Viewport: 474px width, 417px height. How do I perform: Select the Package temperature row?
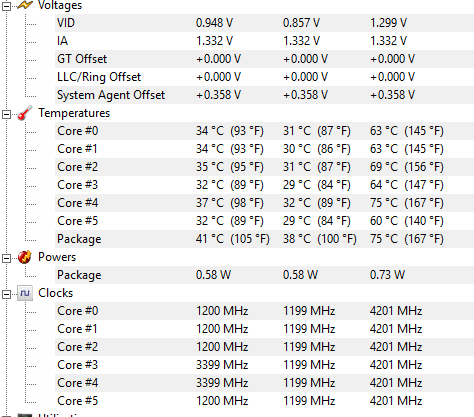pos(264,239)
